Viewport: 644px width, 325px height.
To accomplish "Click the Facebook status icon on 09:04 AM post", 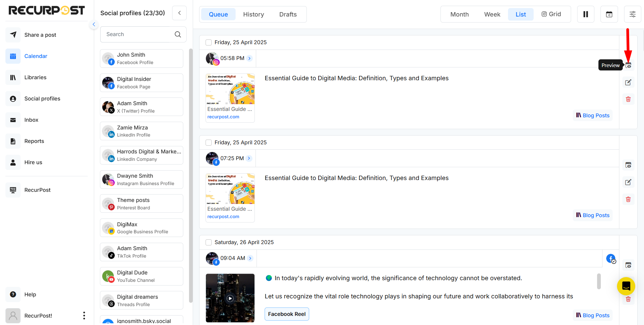I will 611,259.
